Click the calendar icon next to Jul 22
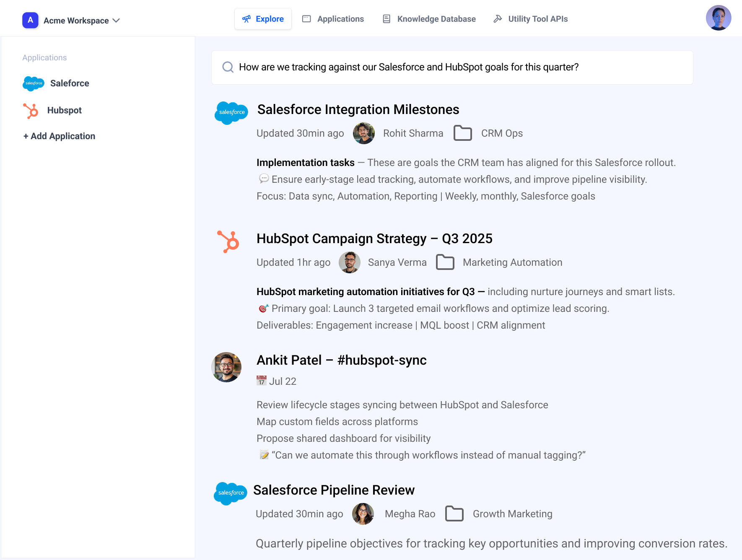This screenshot has width=742, height=560. pos(262,381)
